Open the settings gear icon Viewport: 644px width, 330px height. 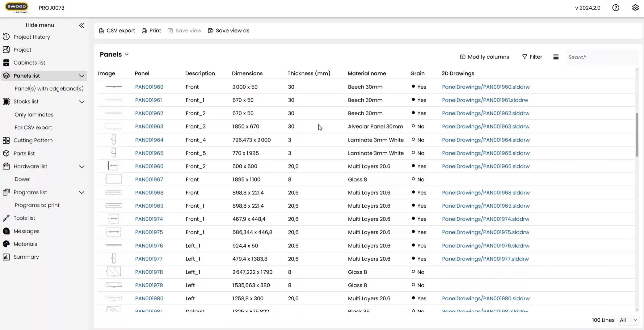635,8
